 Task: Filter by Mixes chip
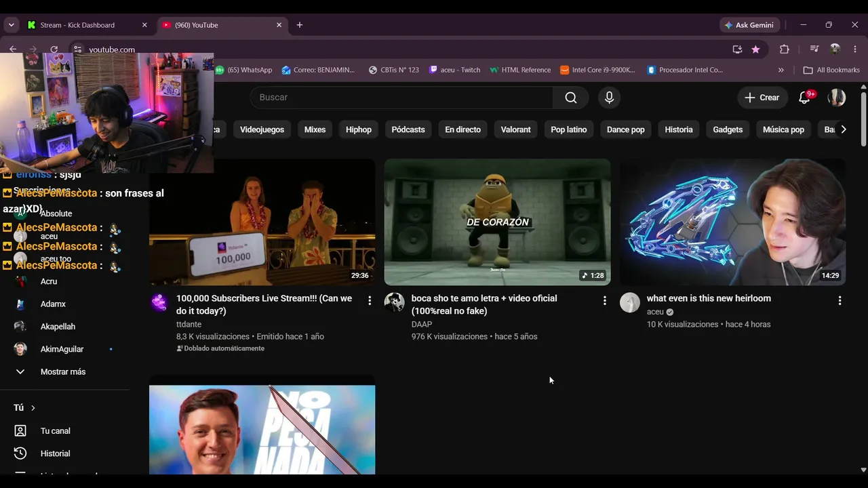[315, 129]
